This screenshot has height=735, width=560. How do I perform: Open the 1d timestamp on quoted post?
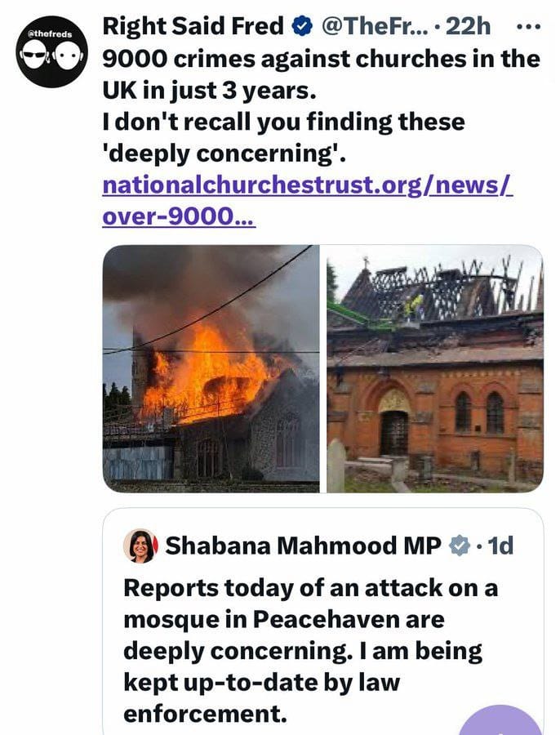click(500, 546)
